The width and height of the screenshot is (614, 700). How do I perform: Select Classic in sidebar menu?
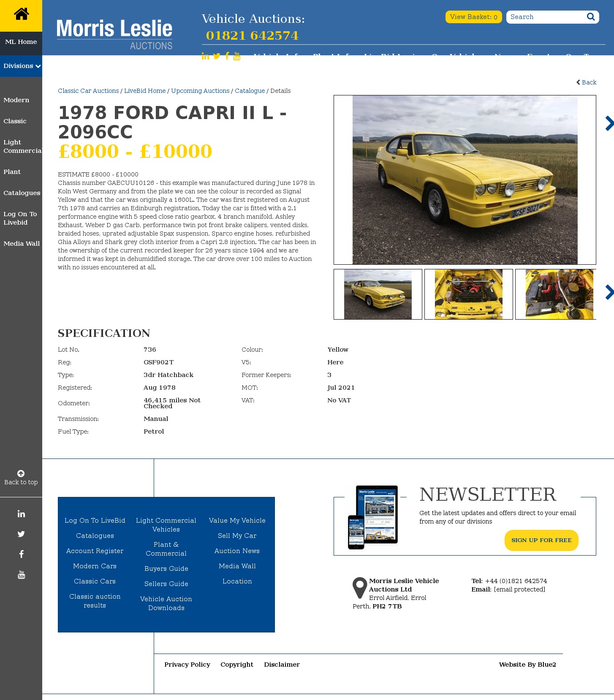click(x=15, y=121)
